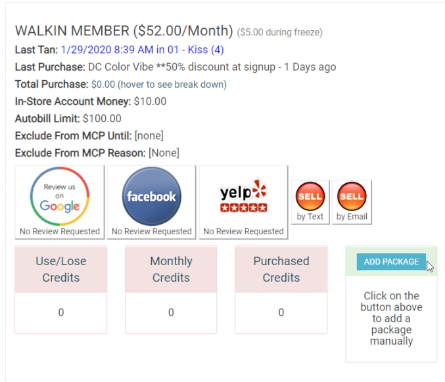Select the Use/Lose Credits card header
Image resolution: width=445 pixels, height=382 pixels.
click(x=61, y=269)
